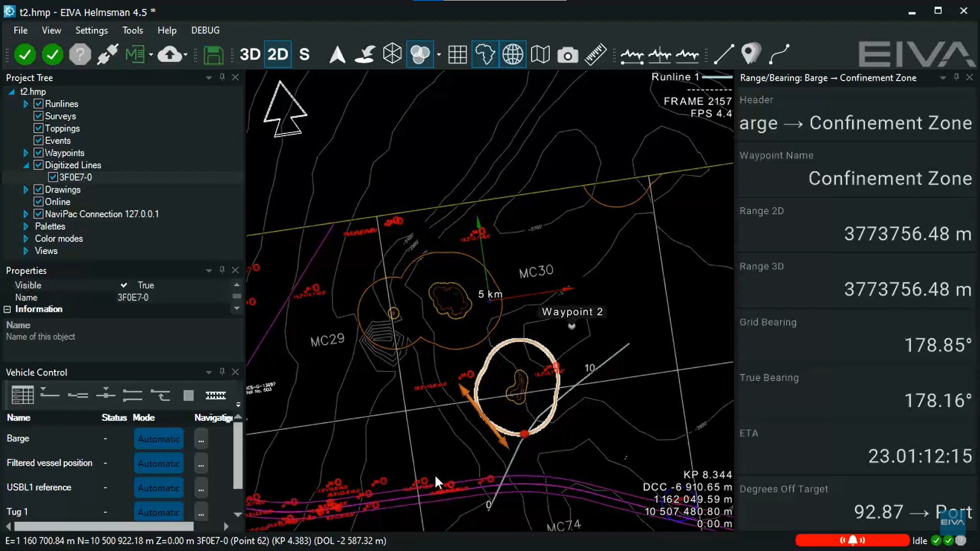Uncheck the Events checkbox
The image size is (980, 551).
point(38,140)
